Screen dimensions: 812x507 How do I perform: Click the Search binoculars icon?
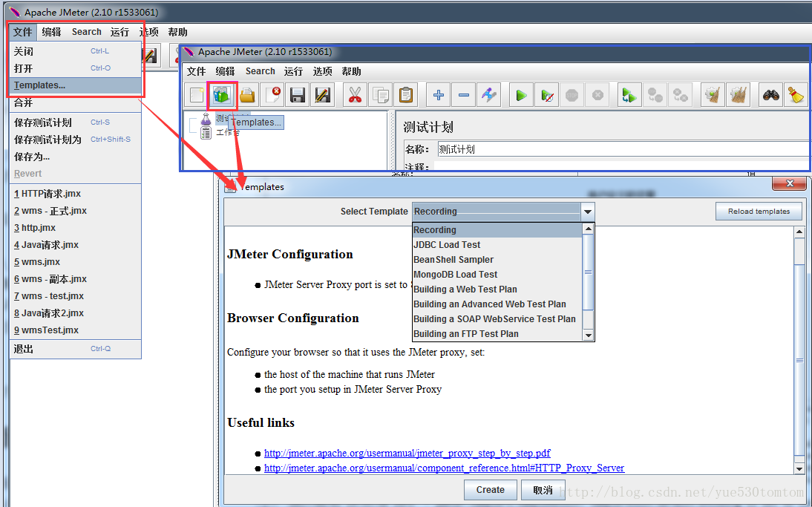[770, 95]
